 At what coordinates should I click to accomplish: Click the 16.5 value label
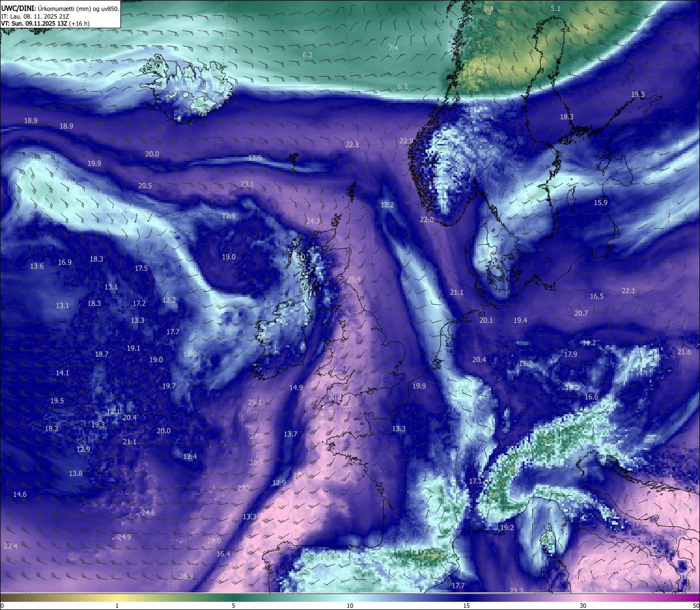(597, 297)
